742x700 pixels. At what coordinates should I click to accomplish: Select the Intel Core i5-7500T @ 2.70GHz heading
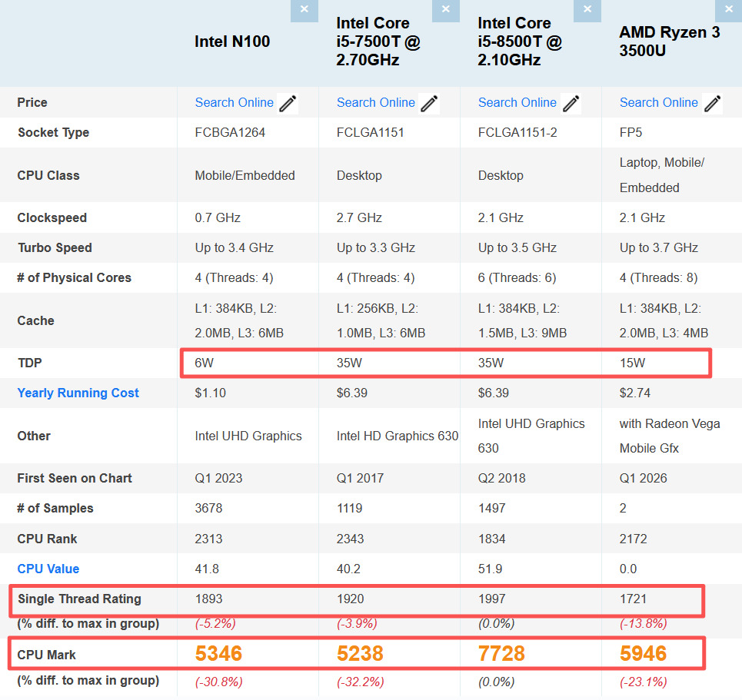click(x=378, y=41)
